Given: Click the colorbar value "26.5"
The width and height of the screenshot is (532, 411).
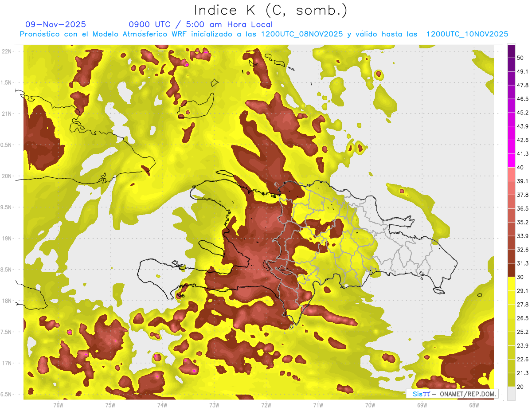Looking at the screenshot, I should click(523, 318).
